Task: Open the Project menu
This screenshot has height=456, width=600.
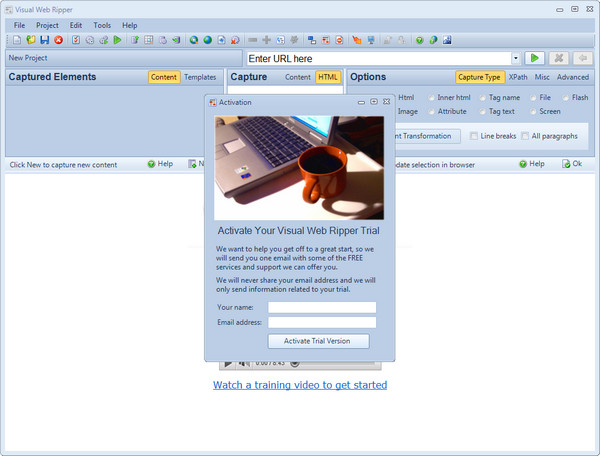Action: (47, 25)
